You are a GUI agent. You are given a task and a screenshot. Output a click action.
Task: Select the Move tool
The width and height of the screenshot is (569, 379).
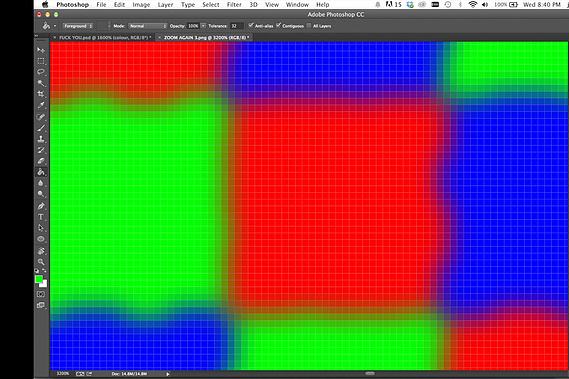pyautogui.click(x=41, y=50)
